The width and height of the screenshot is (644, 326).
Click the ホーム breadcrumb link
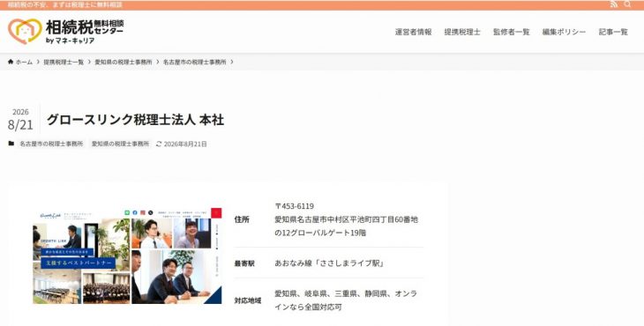[24, 62]
